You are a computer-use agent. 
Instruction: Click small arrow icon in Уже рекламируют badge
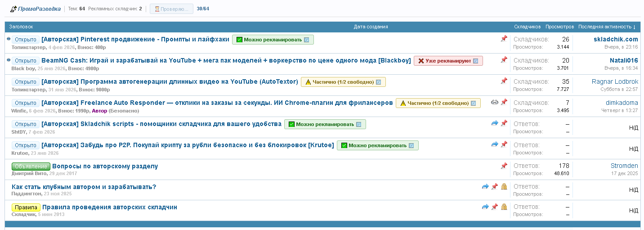[475, 61]
